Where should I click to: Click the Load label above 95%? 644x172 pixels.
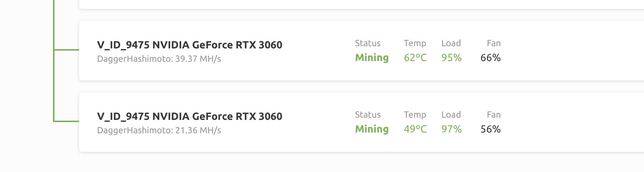click(x=451, y=43)
